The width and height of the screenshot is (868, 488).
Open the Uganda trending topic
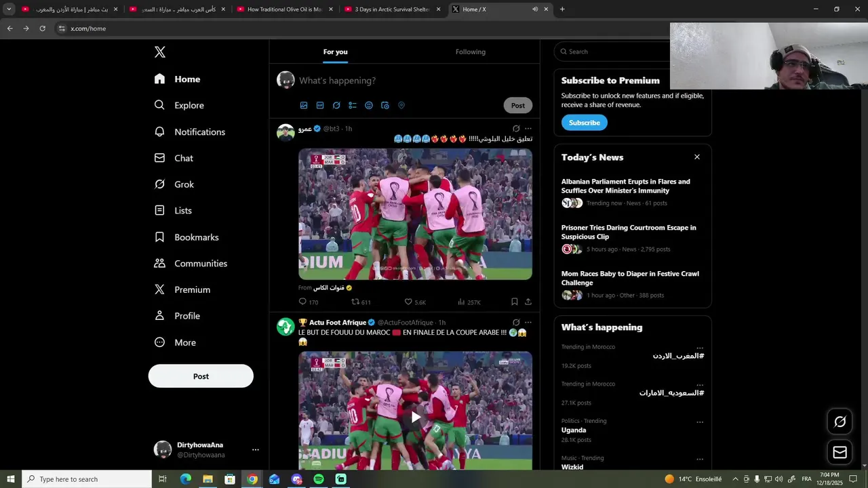tap(574, 430)
